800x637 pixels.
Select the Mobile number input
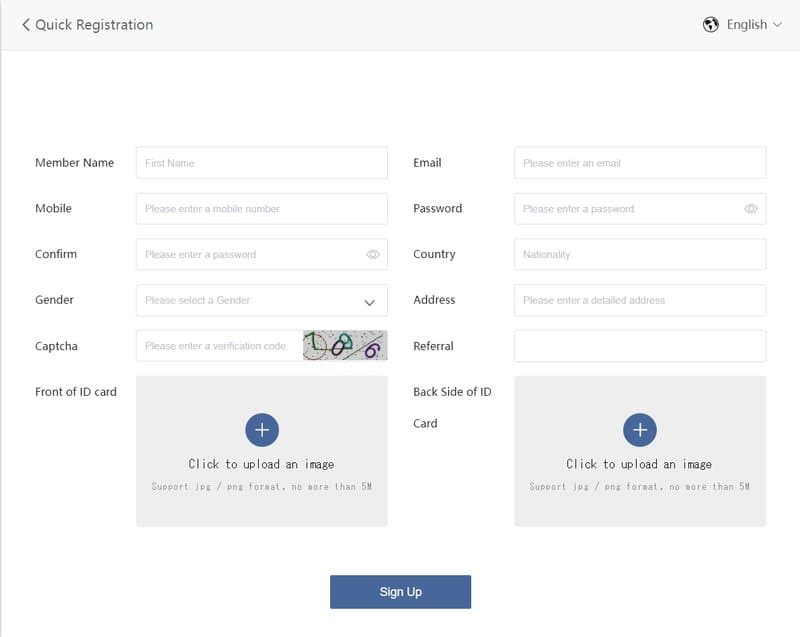[x=261, y=209]
